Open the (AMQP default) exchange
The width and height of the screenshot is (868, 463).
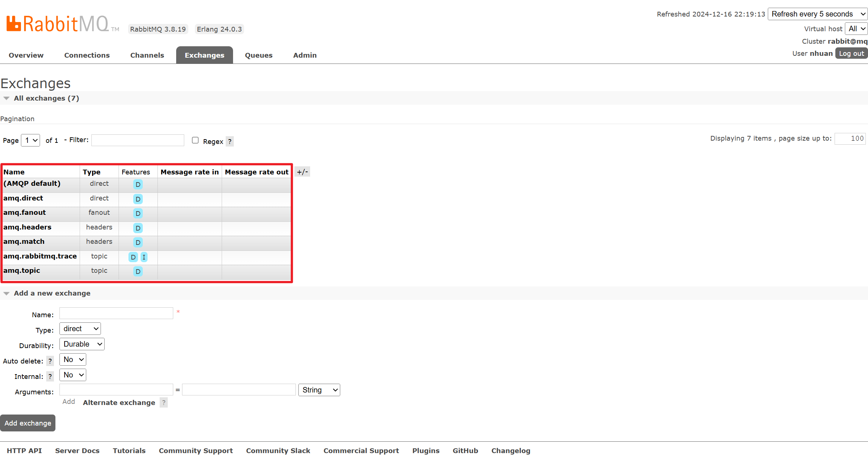point(32,183)
